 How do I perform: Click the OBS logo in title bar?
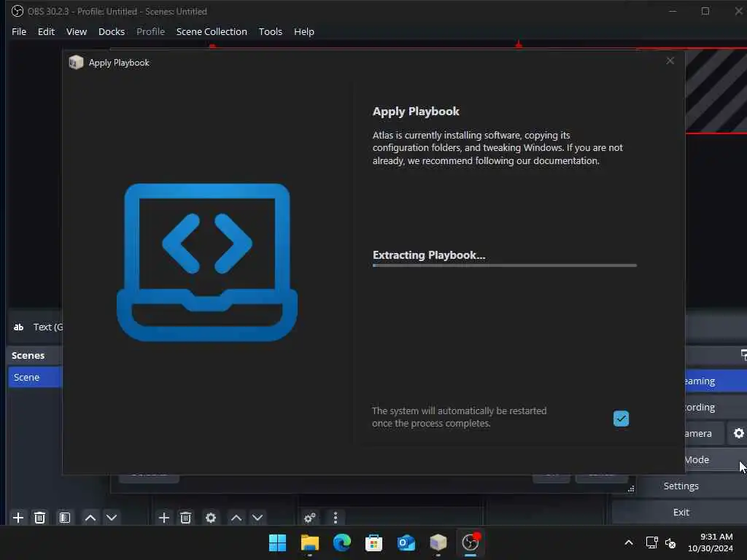(x=18, y=11)
